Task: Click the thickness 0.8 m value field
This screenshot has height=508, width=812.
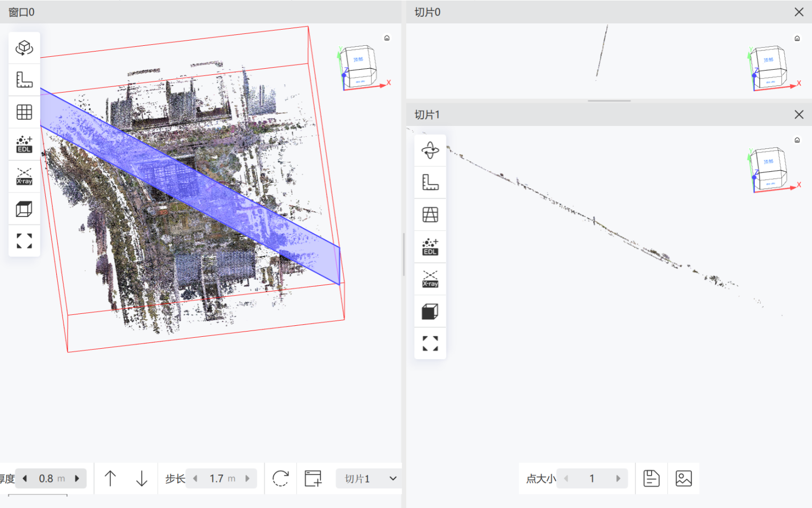Action: click(x=51, y=478)
